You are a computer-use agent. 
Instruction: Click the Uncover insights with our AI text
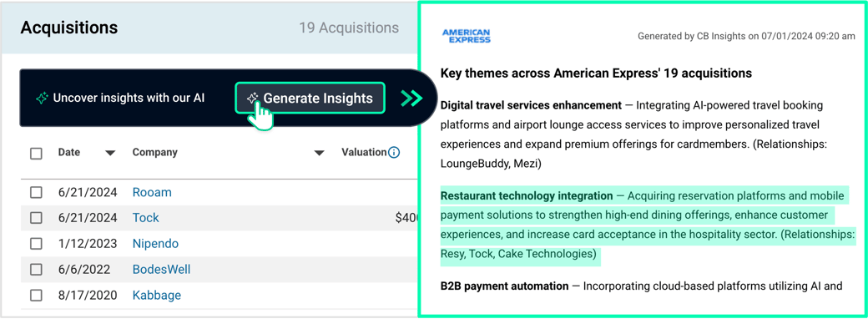pyautogui.click(x=129, y=99)
